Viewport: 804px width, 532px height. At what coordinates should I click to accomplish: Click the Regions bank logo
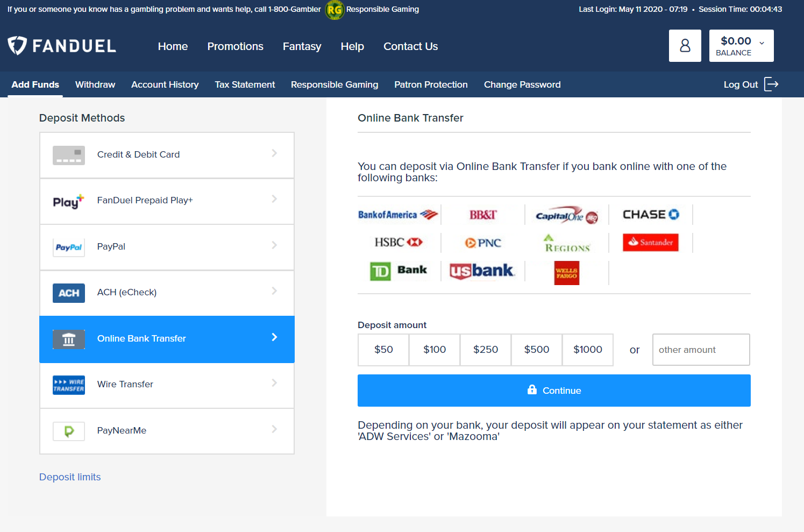[x=567, y=243]
